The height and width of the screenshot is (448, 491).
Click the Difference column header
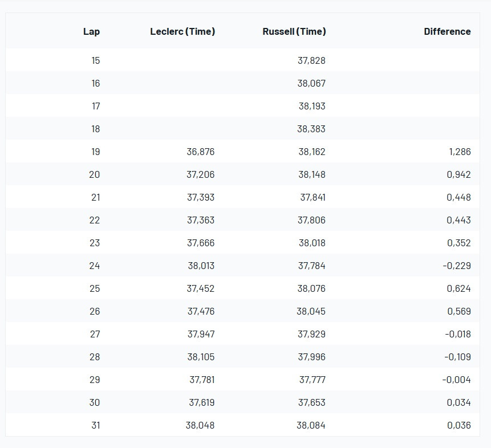(447, 31)
